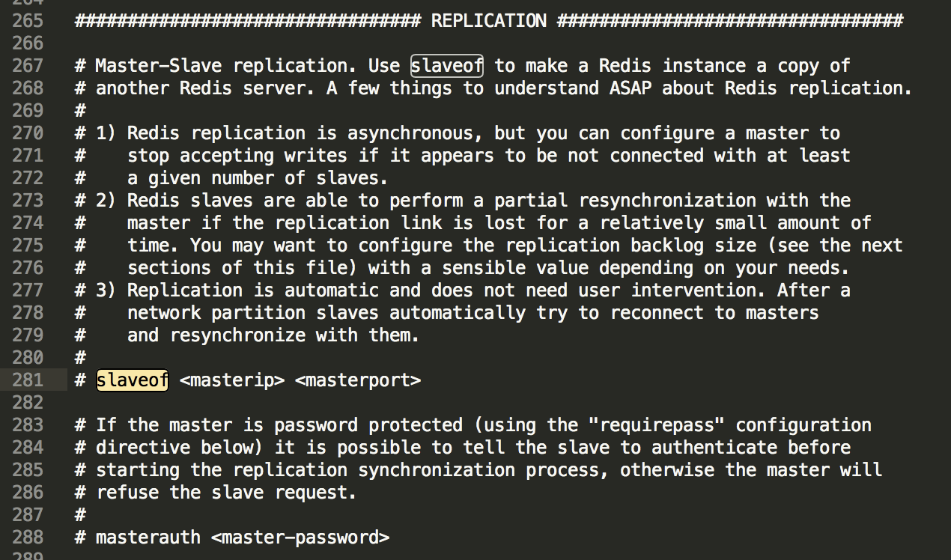Click the "Master-Slave" text on line 267
951x560 pixels.
tap(159, 66)
